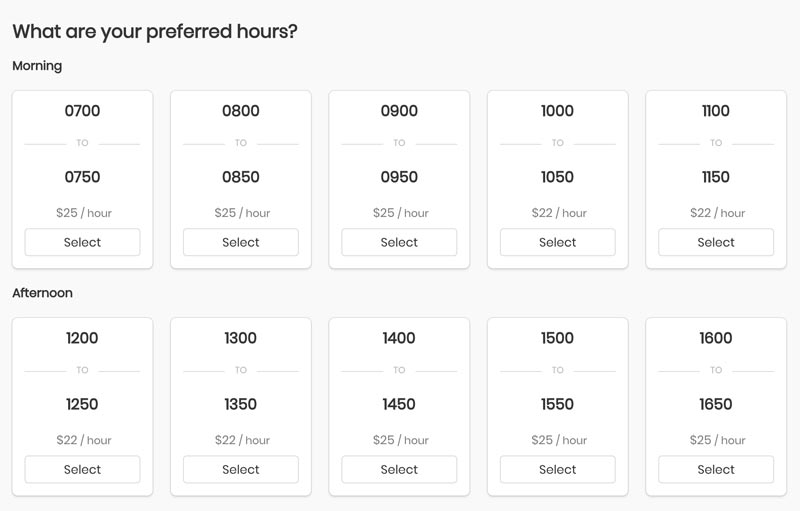Select the 1300 to 1350 slot
This screenshot has height=511, width=800.
pos(241,469)
